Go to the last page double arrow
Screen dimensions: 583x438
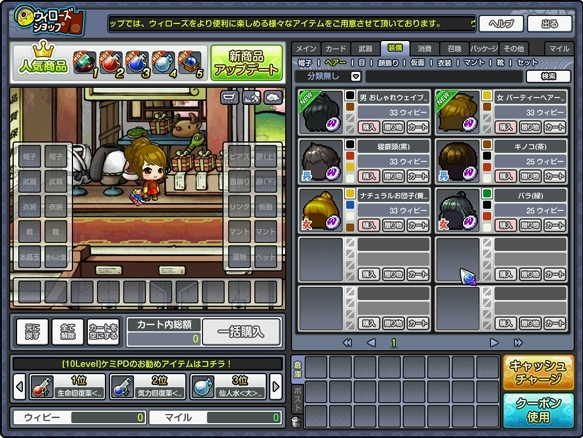click(x=518, y=342)
